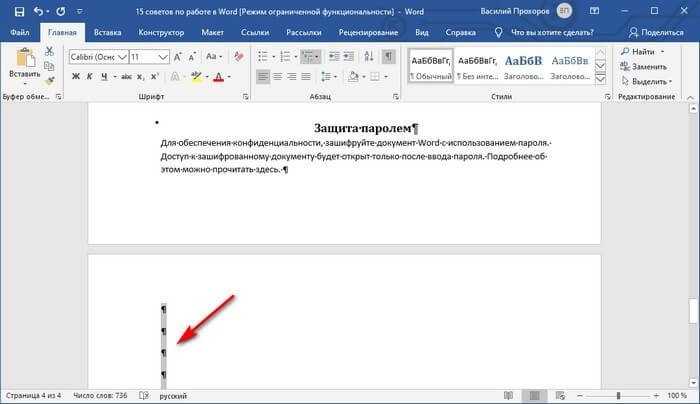Click the zoom slider handle
The image size is (700, 404).
point(618,396)
